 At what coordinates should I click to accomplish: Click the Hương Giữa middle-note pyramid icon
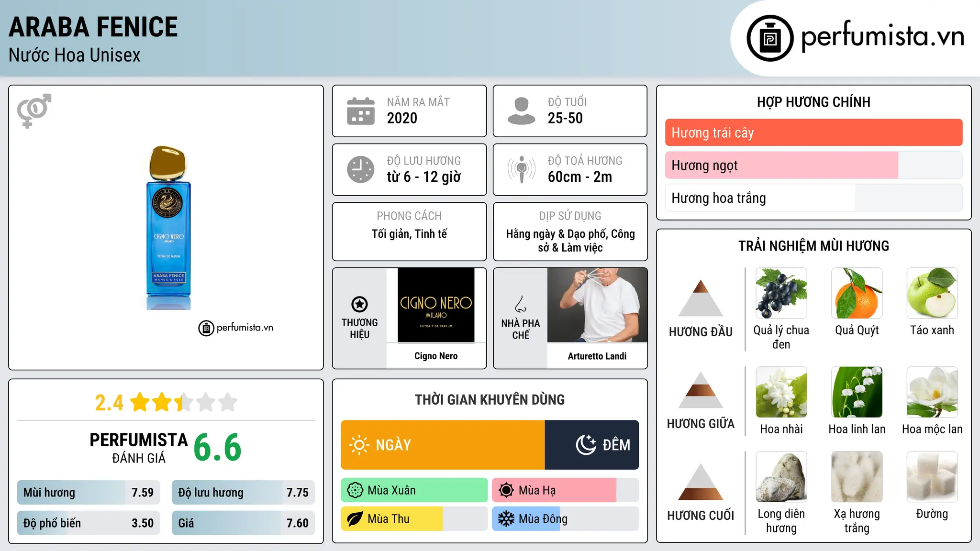701,390
